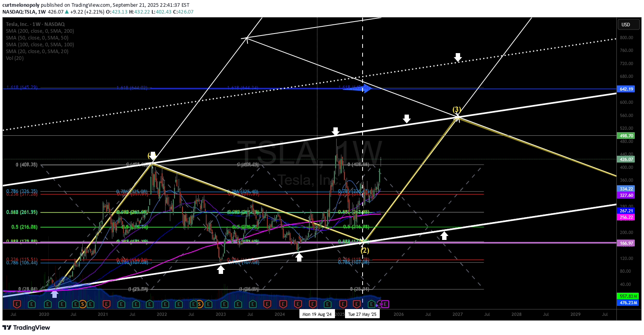644x335 pixels.
Task: Select the yellow (2) wave label
Action: point(365,250)
